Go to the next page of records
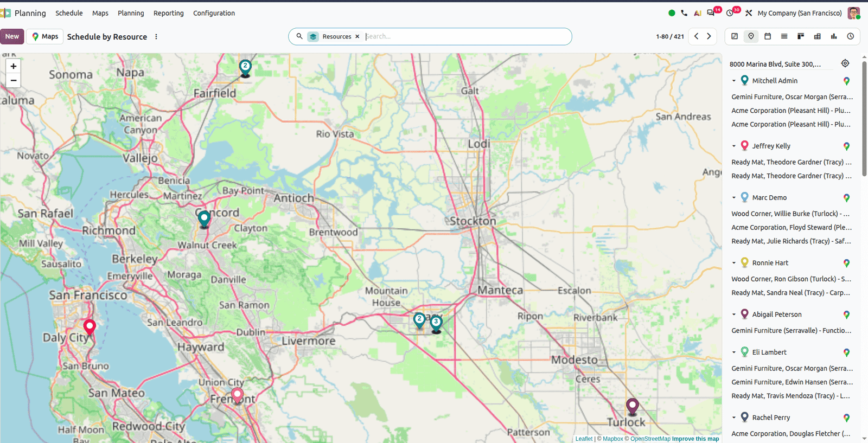The image size is (868, 443). (709, 36)
